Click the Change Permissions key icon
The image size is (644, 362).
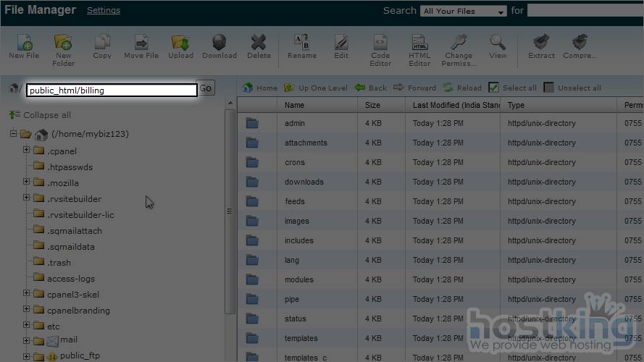click(x=459, y=43)
